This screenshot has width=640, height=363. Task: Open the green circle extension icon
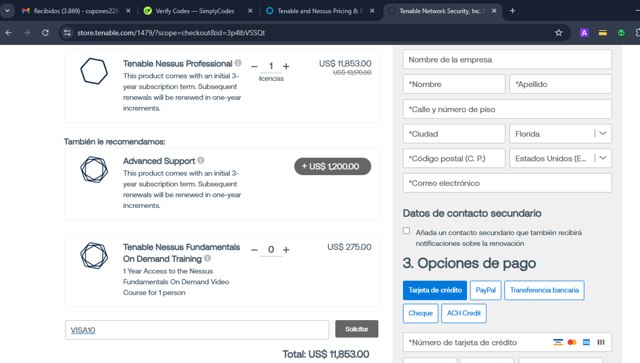tap(621, 33)
